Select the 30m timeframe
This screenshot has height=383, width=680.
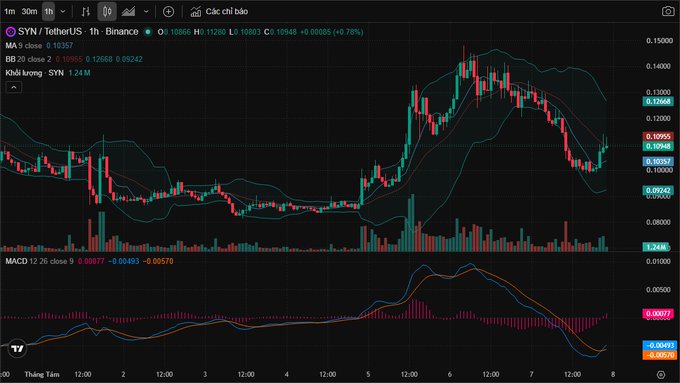click(29, 11)
